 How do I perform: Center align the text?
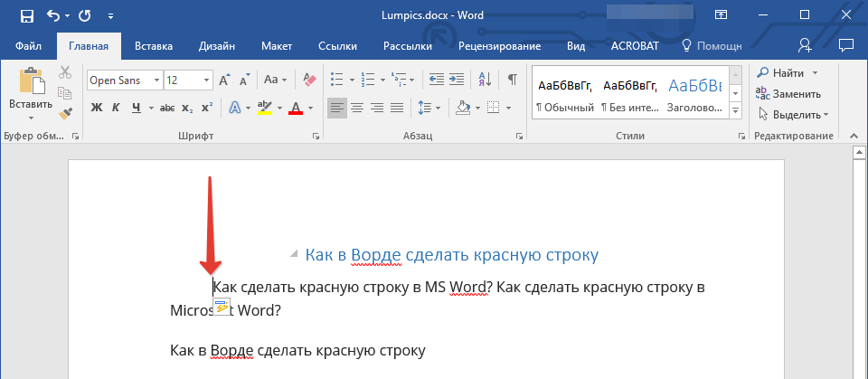pos(357,108)
